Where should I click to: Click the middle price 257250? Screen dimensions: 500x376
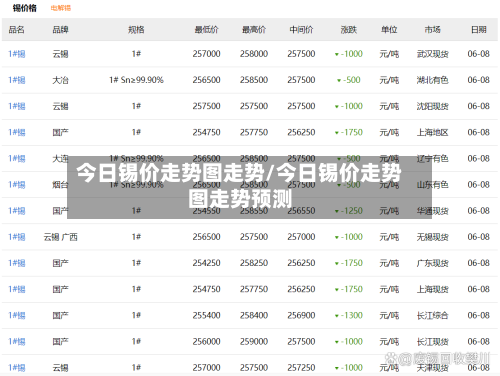click(301, 368)
